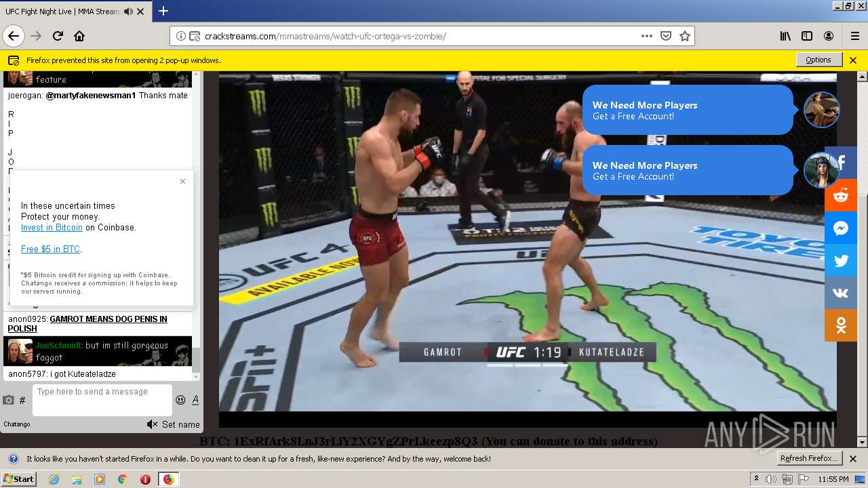The height and width of the screenshot is (488, 868).
Task: Open page actions three-dot menu
Action: point(647,36)
